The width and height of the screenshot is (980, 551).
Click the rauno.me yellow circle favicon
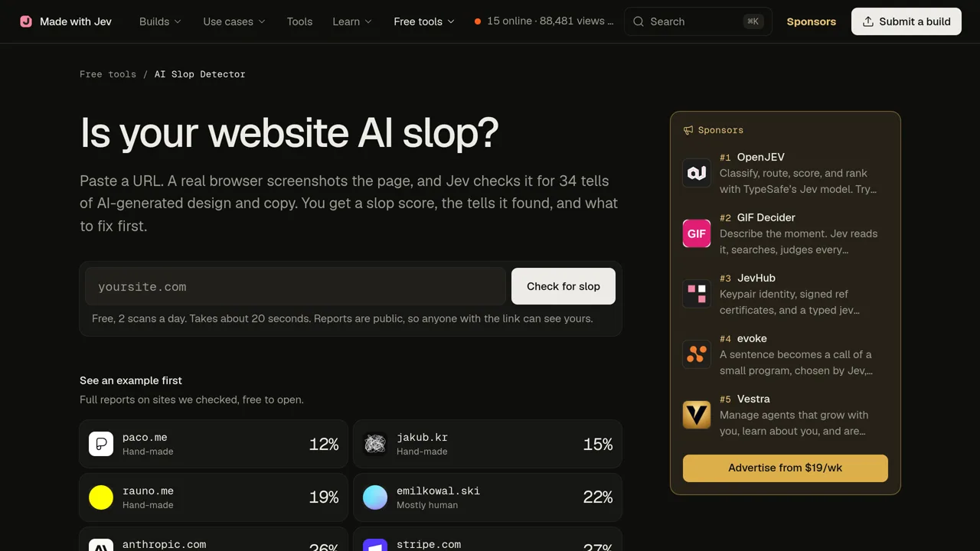click(101, 497)
